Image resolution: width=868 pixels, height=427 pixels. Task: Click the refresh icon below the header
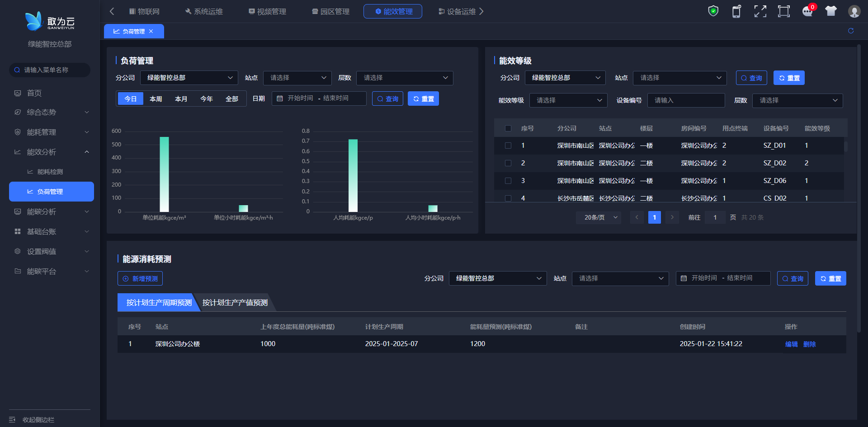tap(850, 31)
